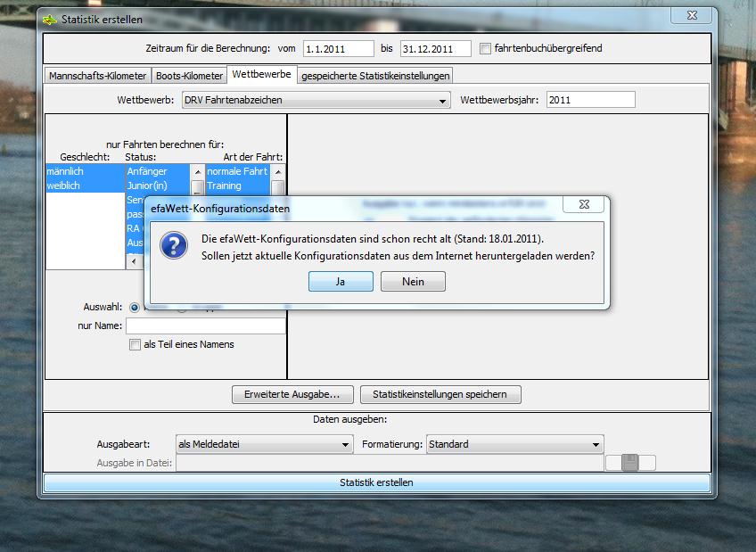Click Nein to decline the download

click(x=413, y=281)
